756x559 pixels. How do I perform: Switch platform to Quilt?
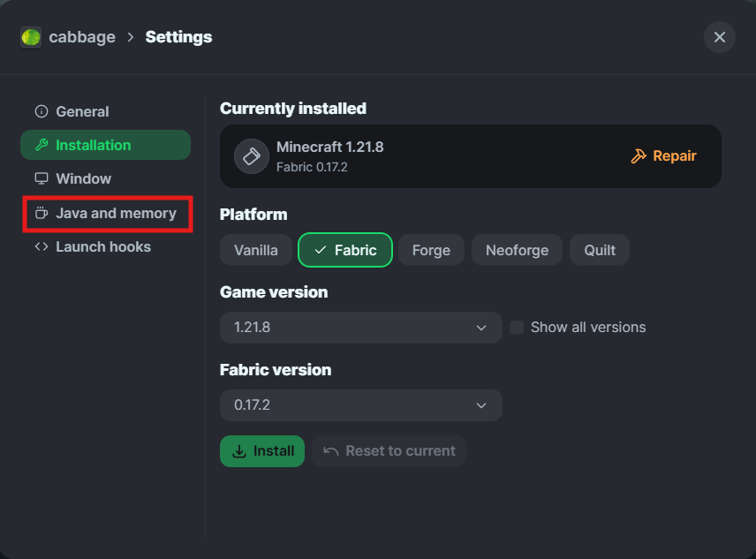[600, 250]
